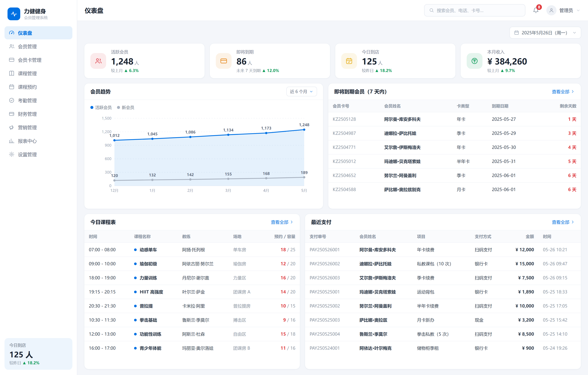Click the search magnifier icon
588x375 pixels.
[431, 10]
